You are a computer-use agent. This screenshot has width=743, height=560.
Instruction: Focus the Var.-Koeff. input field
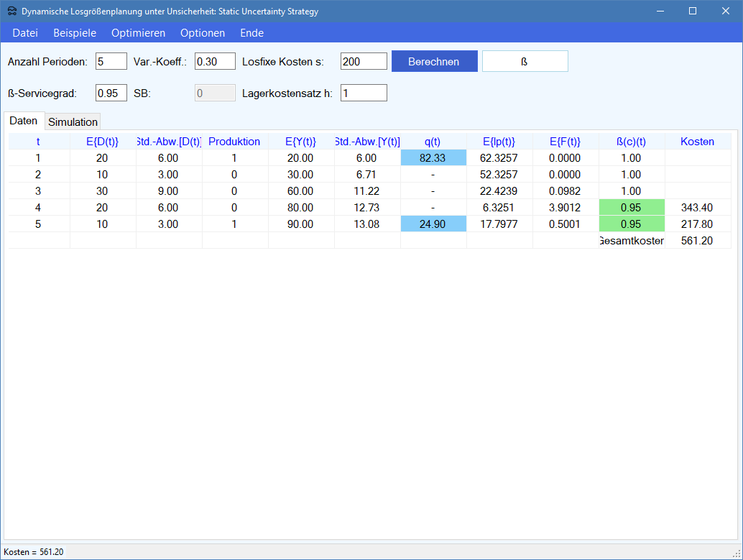click(215, 62)
